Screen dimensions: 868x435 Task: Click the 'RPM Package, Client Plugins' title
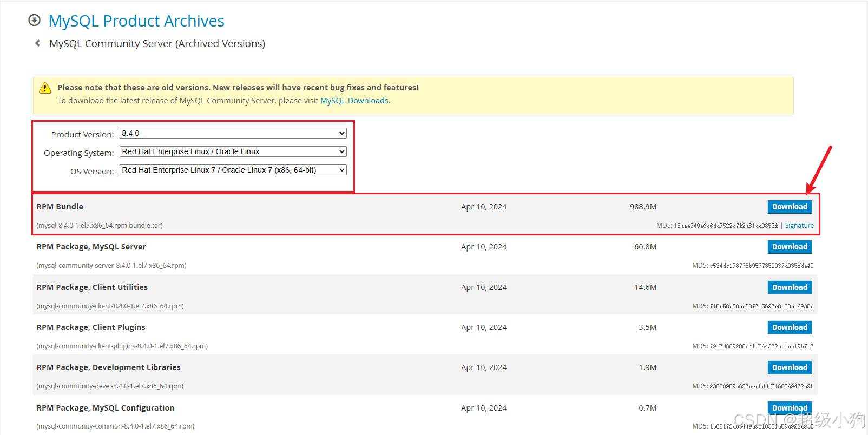(x=91, y=327)
